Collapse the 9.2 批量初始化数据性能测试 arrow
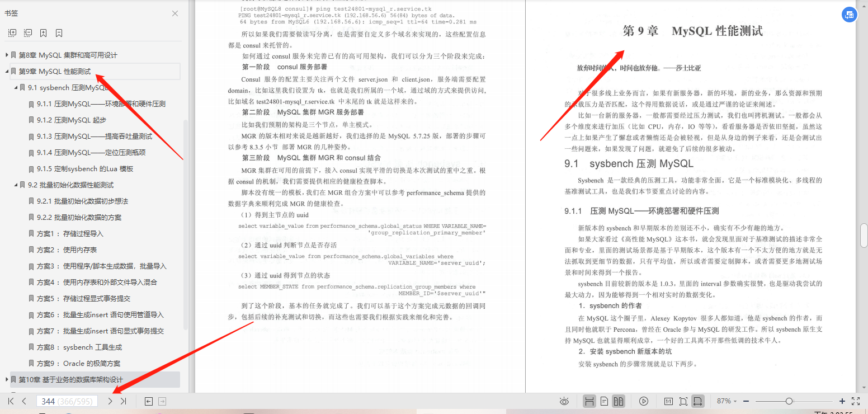 (x=16, y=185)
